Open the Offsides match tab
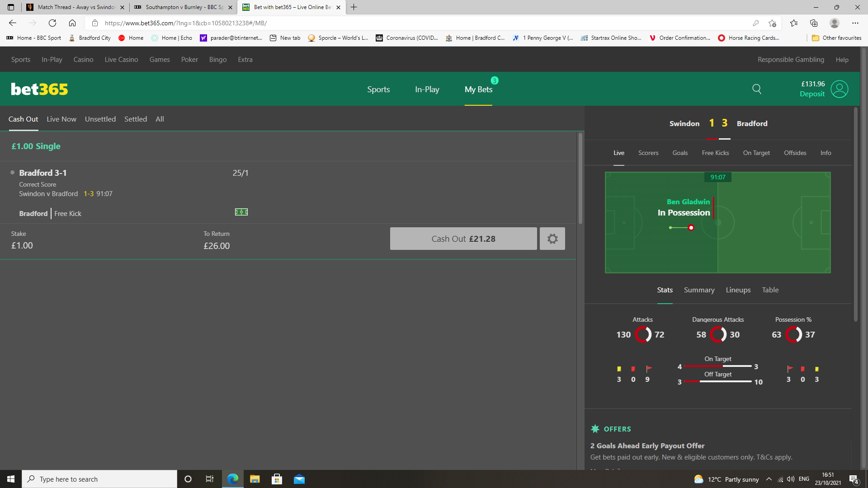Image resolution: width=868 pixels, height=488 pixels. [795, 153]
